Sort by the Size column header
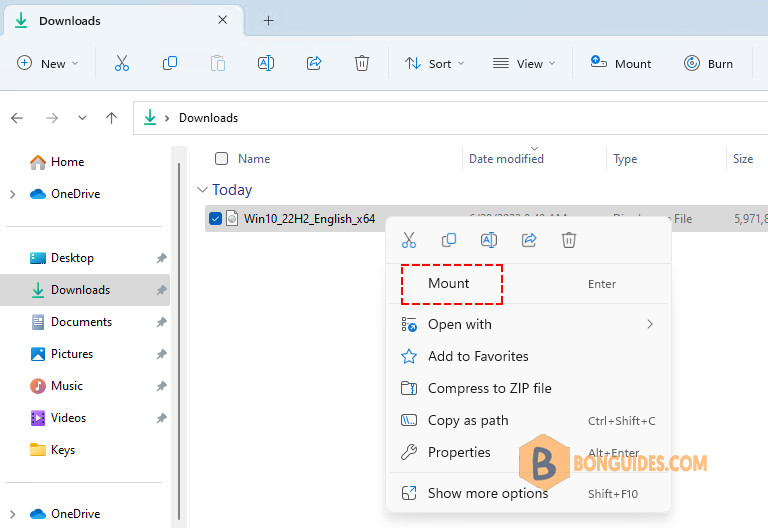 [743, 159]
